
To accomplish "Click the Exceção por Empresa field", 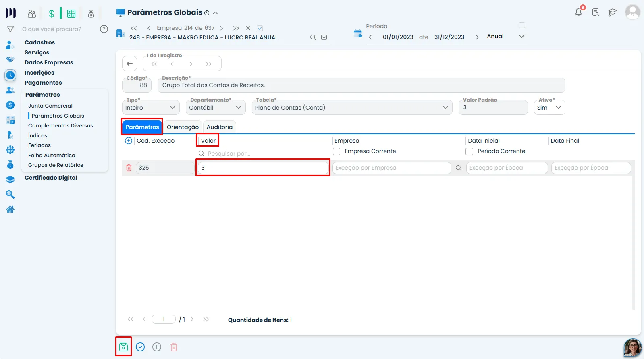I will tap(392, 168).
